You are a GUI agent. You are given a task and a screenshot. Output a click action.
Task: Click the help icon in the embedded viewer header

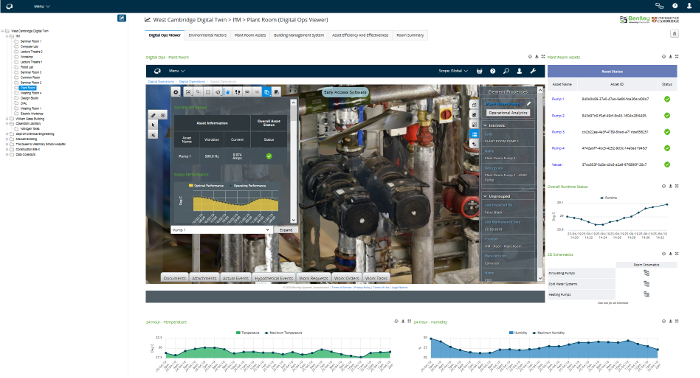[x=492, y=71]
